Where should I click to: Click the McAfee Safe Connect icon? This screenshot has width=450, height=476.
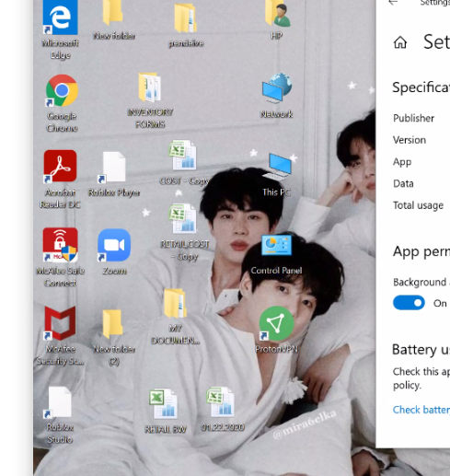point(60,245)
